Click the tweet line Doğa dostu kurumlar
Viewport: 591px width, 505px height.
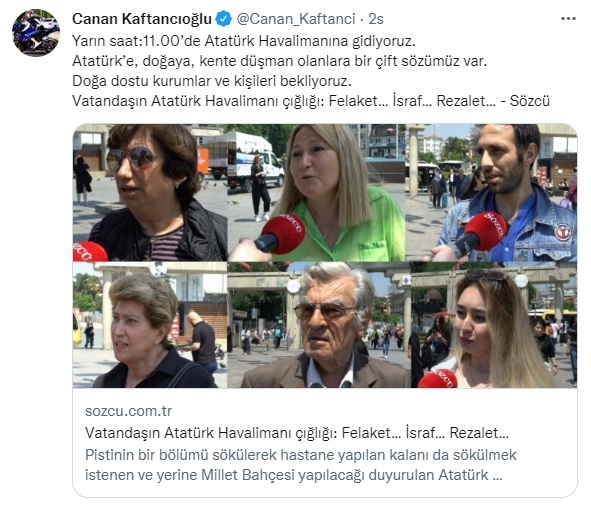(x=211, y=81)
